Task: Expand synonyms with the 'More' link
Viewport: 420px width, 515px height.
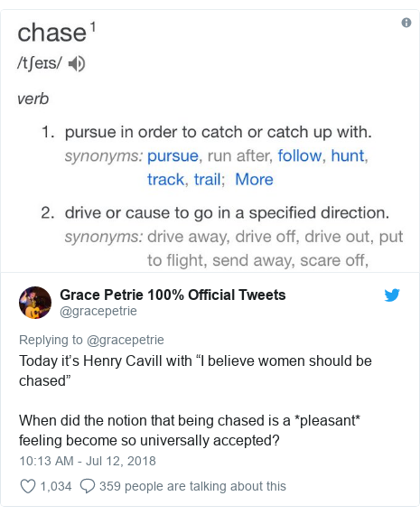Action: (254, 180)
